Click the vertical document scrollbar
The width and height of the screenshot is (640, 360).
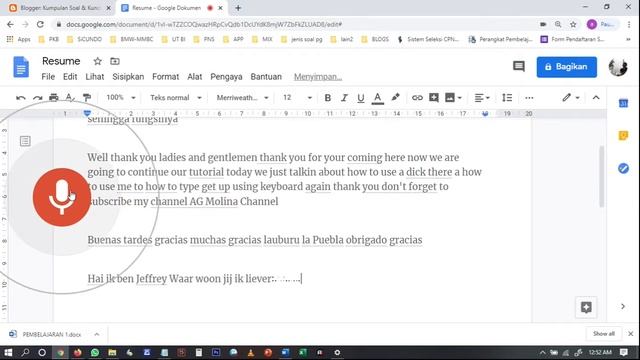coord(602,177)
